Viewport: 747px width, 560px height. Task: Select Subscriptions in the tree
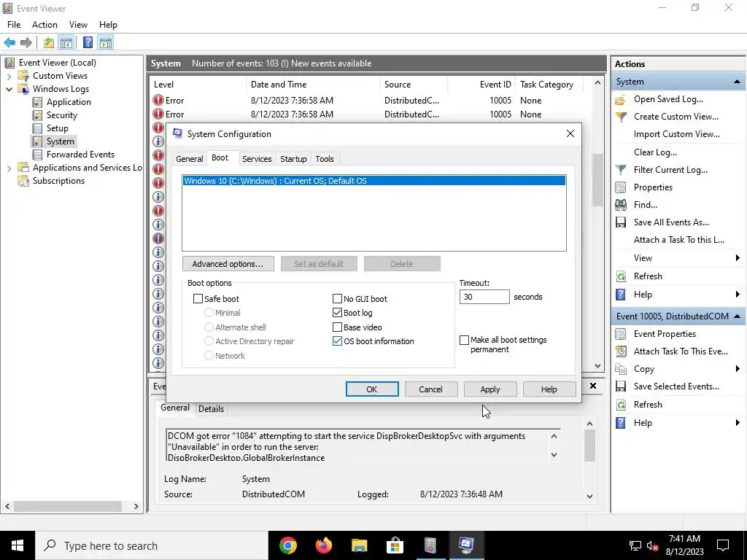pos(58,181)
